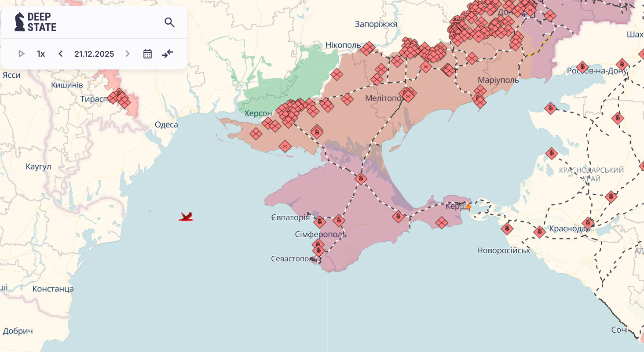Viewport: 644px width, 352px height.
Task: Open the calendar date picker
Action: pos(147,54)
